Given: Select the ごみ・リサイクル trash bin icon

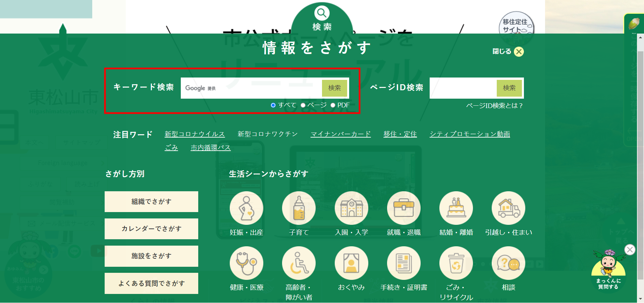Looking at the screenshot, I should tap(456, 263).
